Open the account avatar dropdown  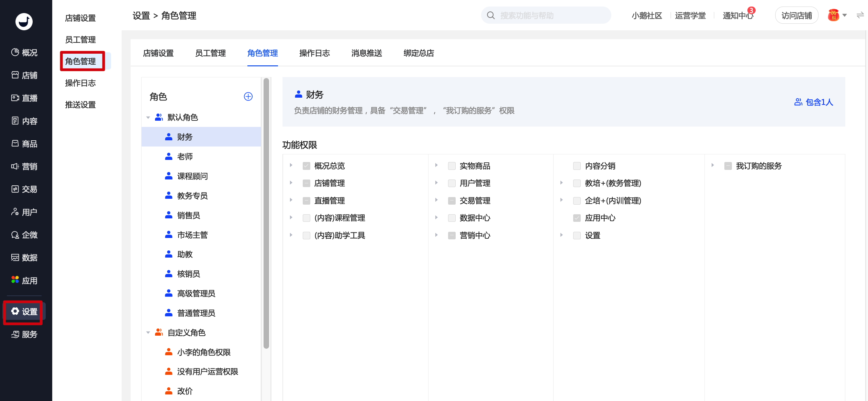(x=837, y=15)
